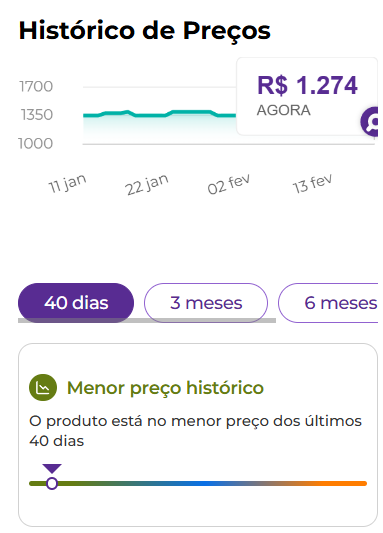The width and height of the screenshot is (383, 533).
Task: Click the 1350 value on the chart axis
Action: coord(37,115)
